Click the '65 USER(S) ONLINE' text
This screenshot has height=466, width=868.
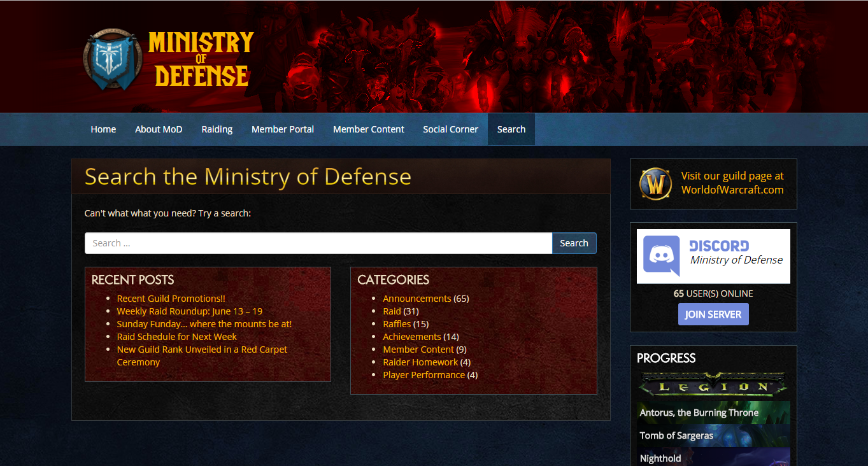coord(713,293)
